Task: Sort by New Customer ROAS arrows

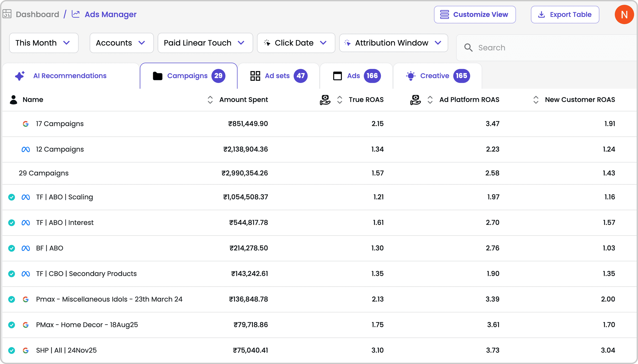Action: pos(536,100)
